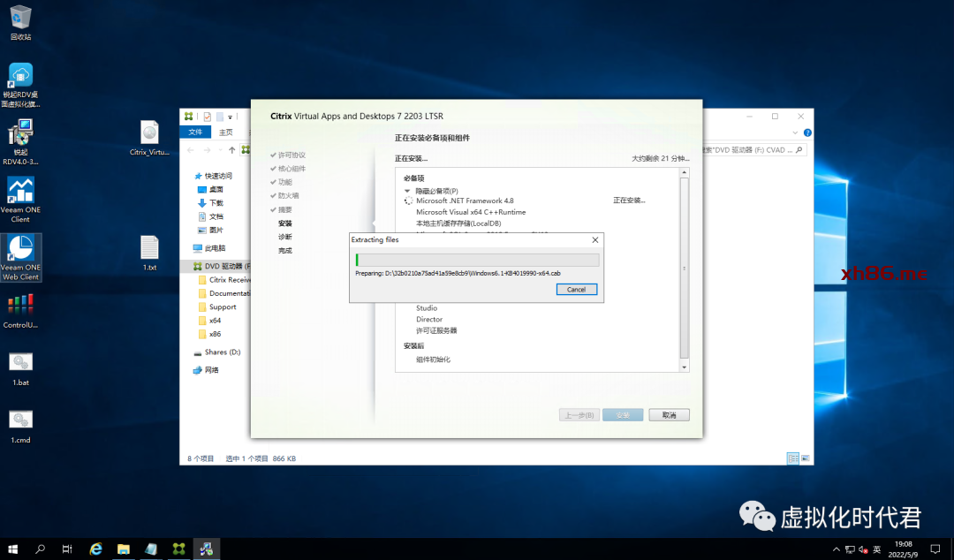Select the Shares (D:) drive
The image size is (954, 560).
coord(217,352)
